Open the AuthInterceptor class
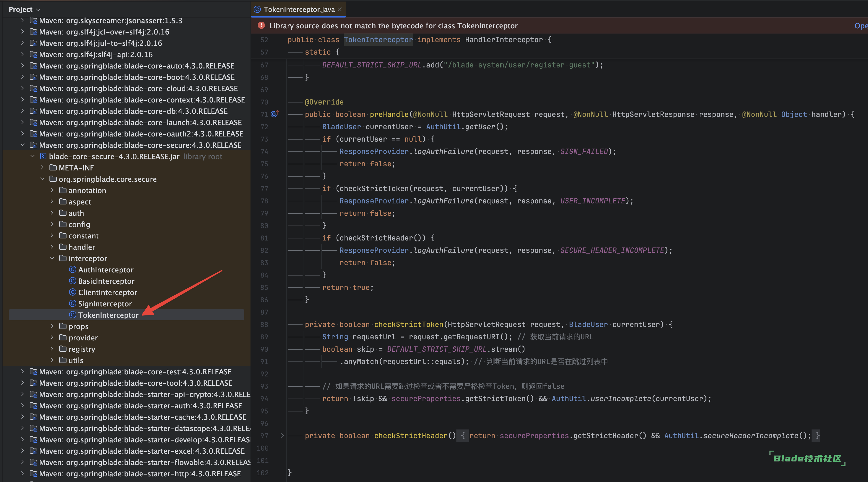This screenshot has width=868, height=482. click(x=105, y=270)
